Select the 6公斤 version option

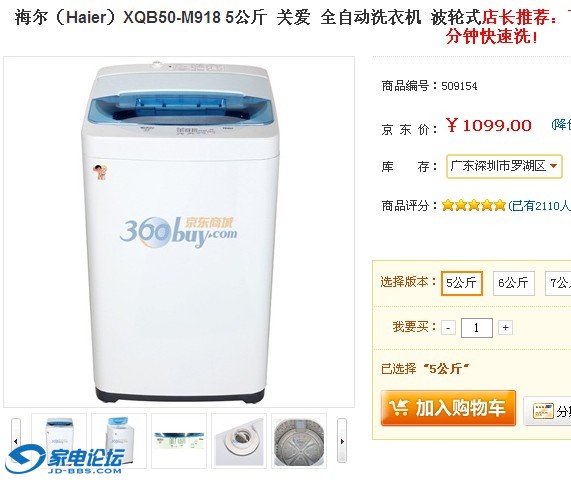pos(513,283)
